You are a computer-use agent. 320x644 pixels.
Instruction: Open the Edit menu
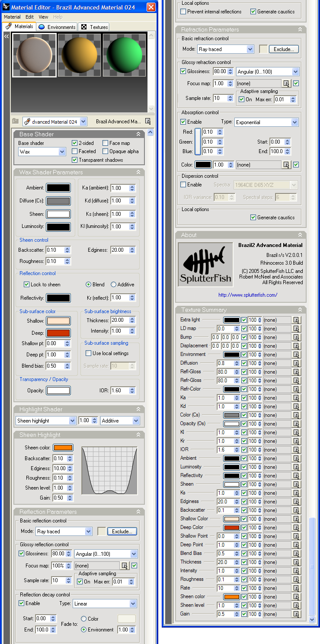pyautogui.click(x=29, y=17)
